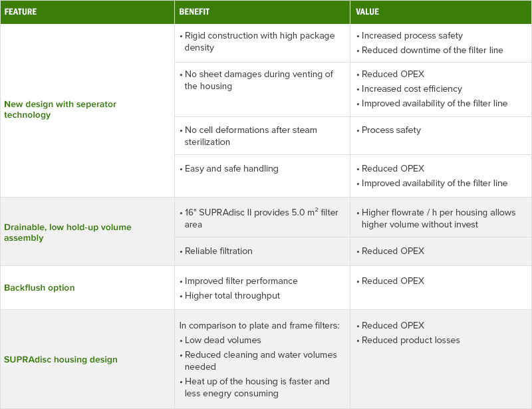This screenshot has height=409, width=532.
Task: Click the FEATURE column header
Action: [x=21, y=12]
